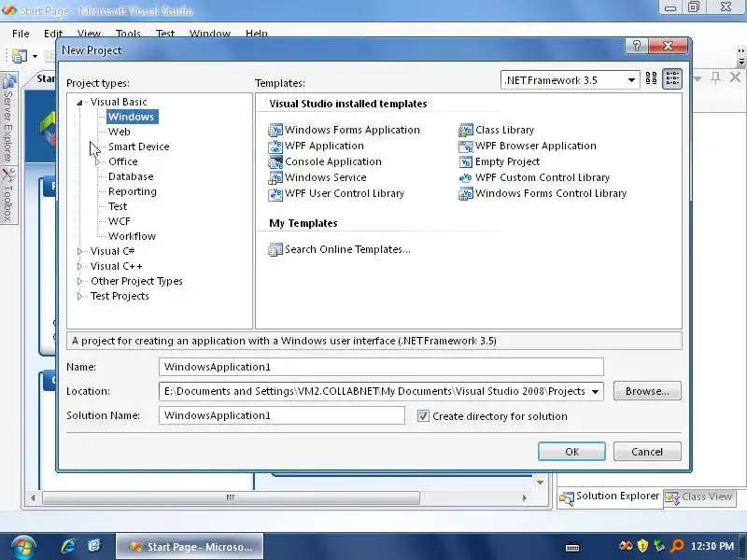747x560 pixels.
Task: Switch to the Solution Explorer tab
Action: click(x=610, y=497)
